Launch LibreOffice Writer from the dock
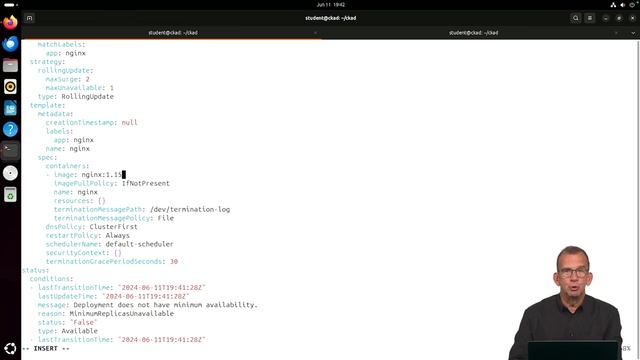 click(x=10, y=108)
